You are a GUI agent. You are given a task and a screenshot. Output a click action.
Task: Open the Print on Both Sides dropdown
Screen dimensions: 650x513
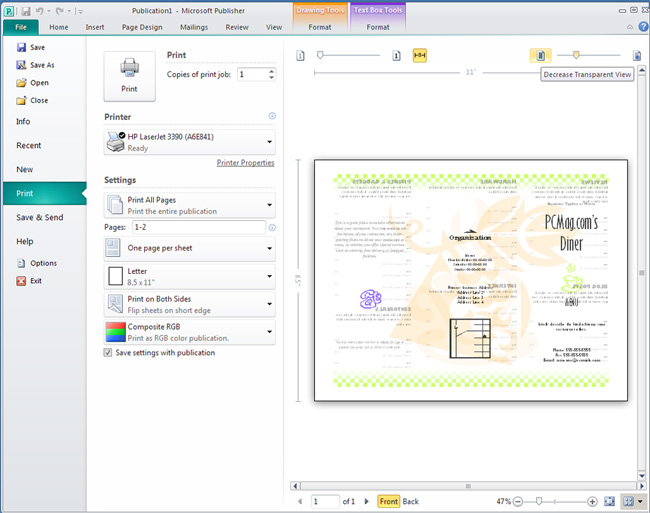(189, 304)
